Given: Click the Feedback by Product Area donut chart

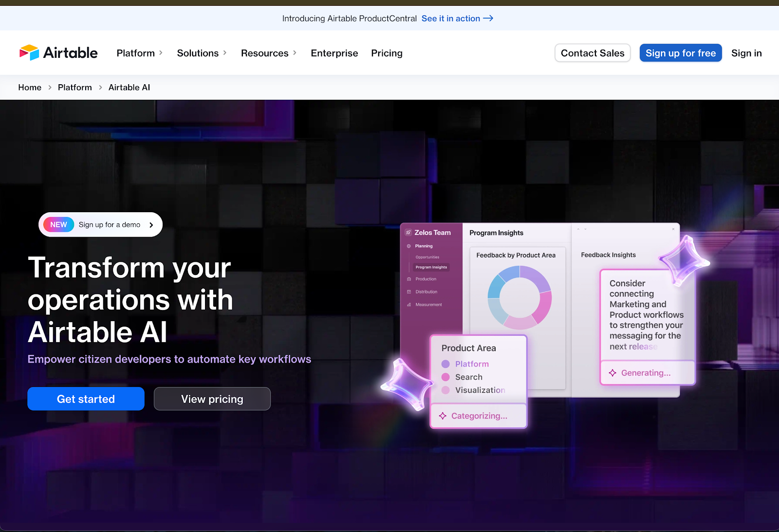Looking at the screenshot, I should [x=519, y=297].
